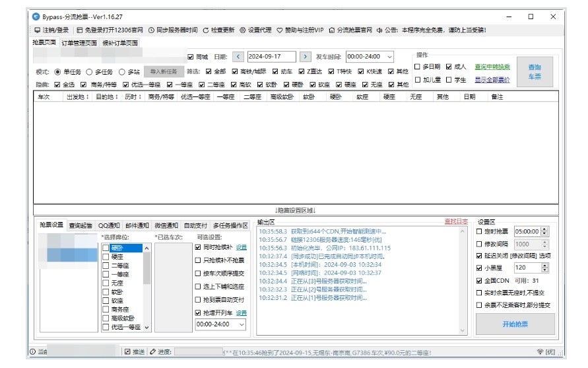Click the 检查更新 refresh icon
The height and width of the screenshot is (368, 588).
click(x=206, y=30)
